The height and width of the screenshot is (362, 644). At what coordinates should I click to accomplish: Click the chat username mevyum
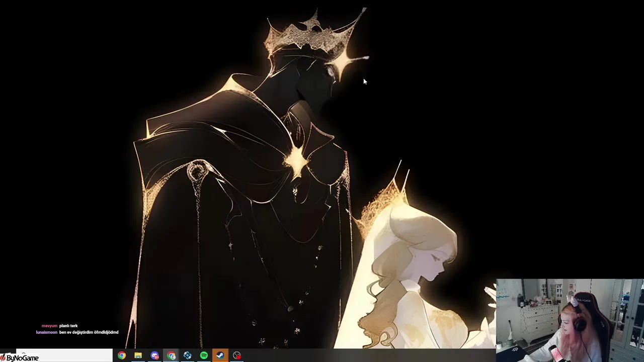(x=49, y=326)
